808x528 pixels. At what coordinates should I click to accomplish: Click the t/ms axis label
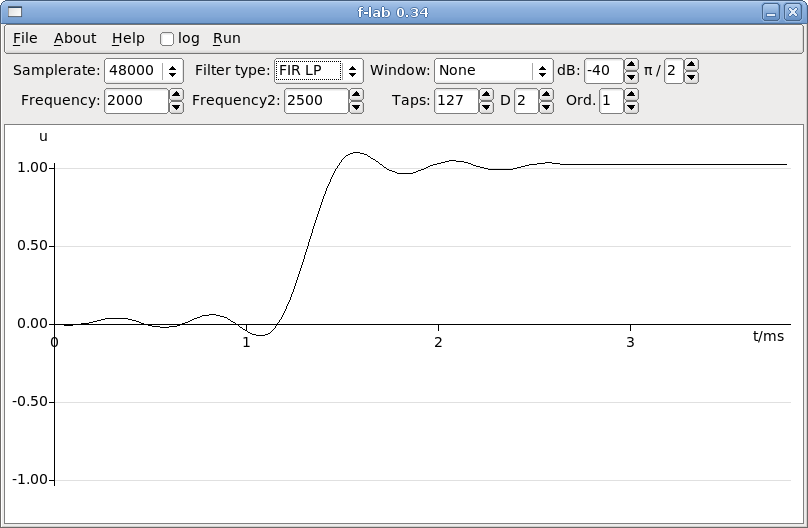pos(768,336)
